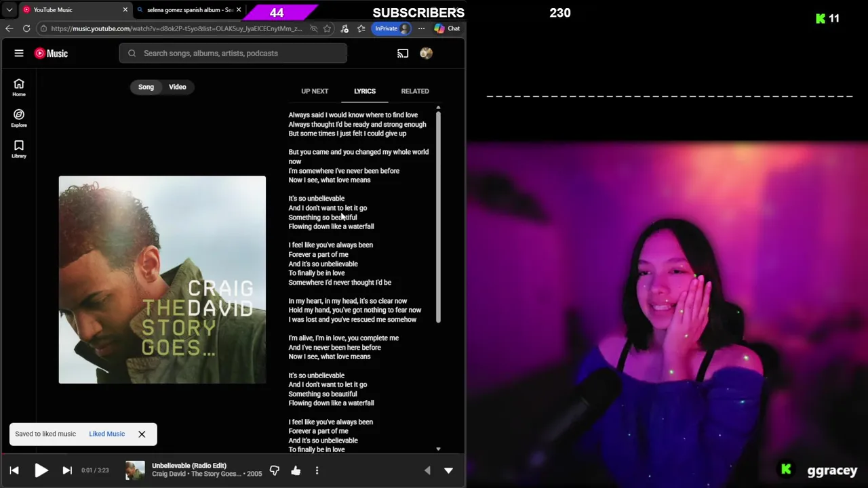Click the Craig David album cover art
The image size is (868, 488).
162,280
